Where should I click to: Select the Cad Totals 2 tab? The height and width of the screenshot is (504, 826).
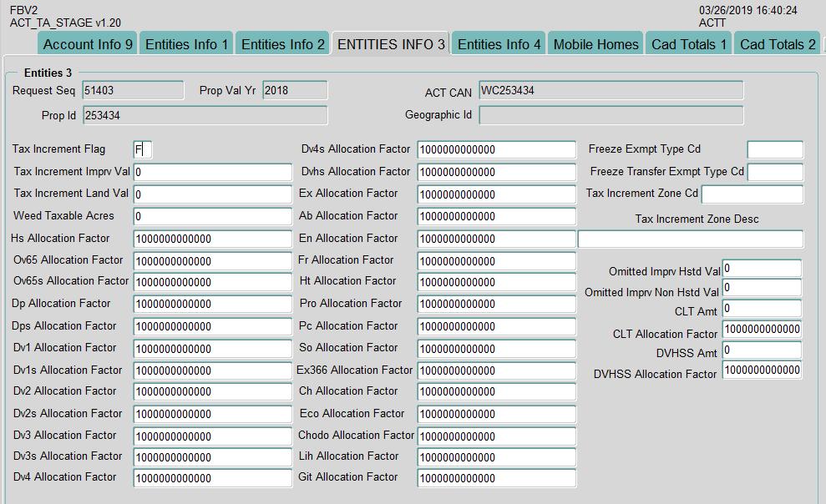coord(778,44)
